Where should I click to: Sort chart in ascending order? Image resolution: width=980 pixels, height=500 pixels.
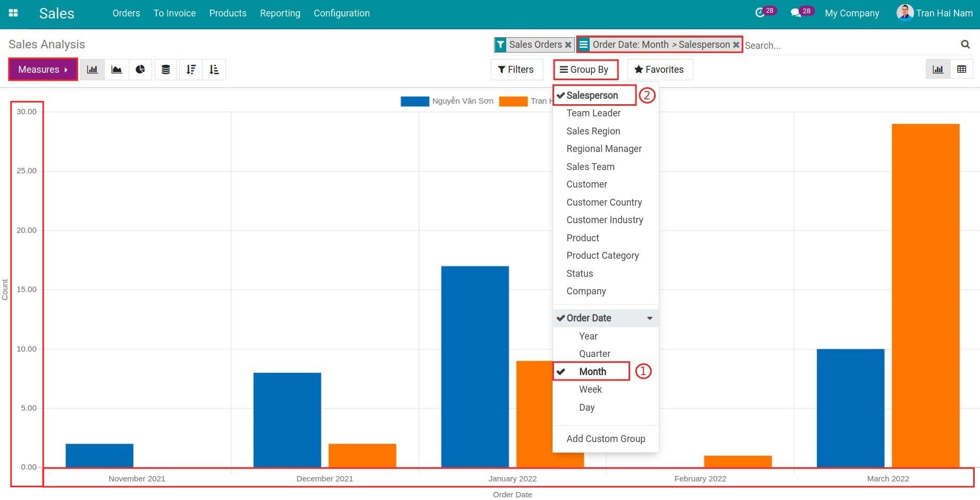(214, 70)
